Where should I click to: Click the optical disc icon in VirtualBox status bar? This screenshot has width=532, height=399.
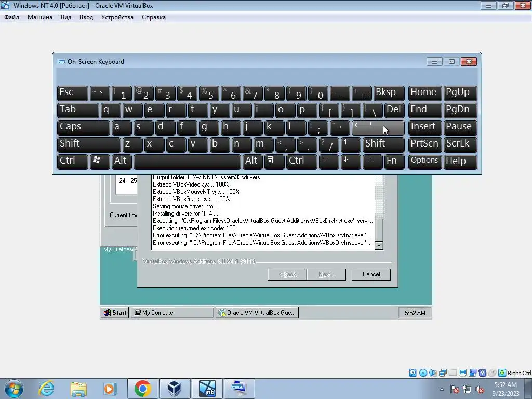tap(423, 373)
